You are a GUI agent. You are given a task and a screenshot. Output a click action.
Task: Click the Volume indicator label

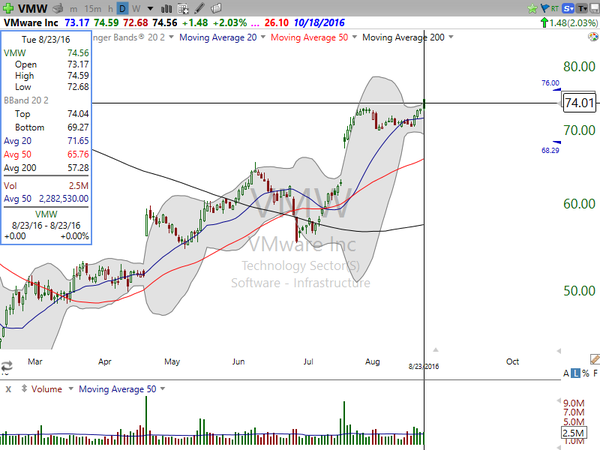point(46,389)
